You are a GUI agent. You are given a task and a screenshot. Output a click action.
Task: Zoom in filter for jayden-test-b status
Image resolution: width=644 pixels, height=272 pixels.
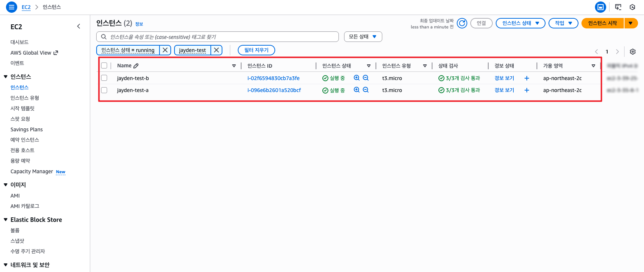pos(357,78)
